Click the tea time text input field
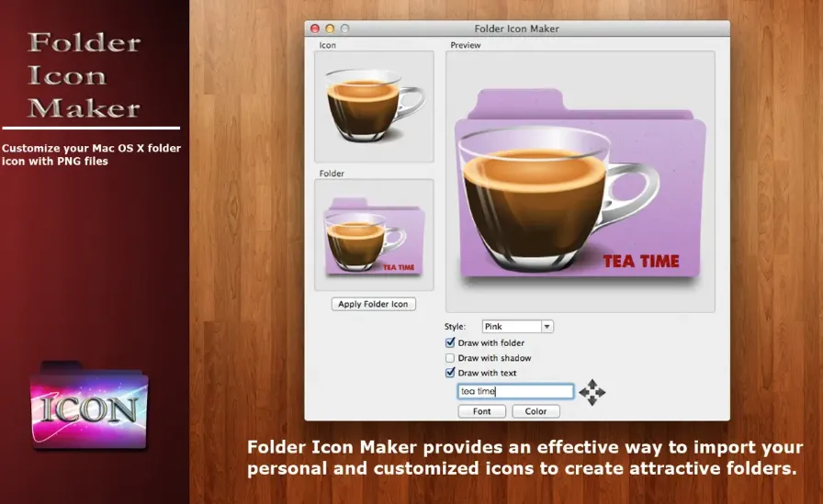Screen dimensions: 823x504 point(515,391)
